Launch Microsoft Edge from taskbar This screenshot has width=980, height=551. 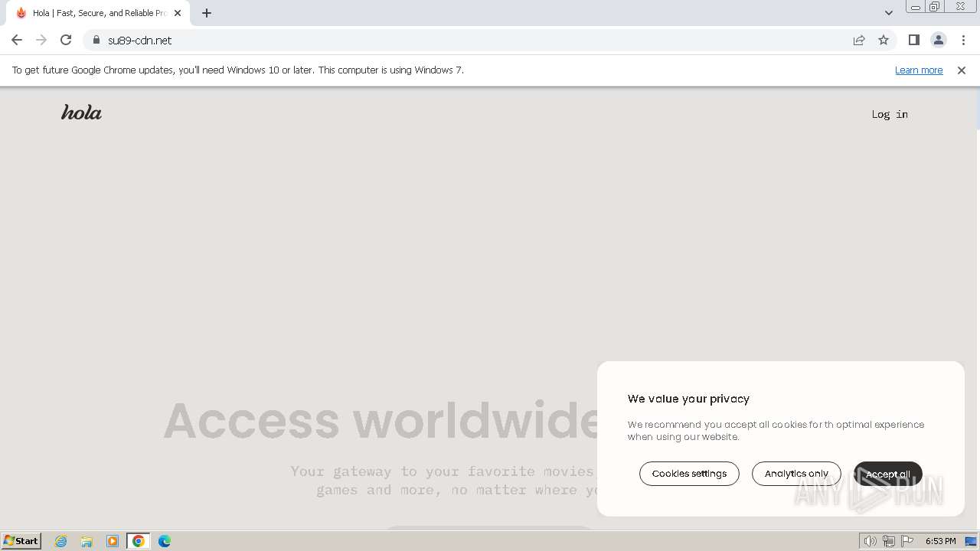165,541
